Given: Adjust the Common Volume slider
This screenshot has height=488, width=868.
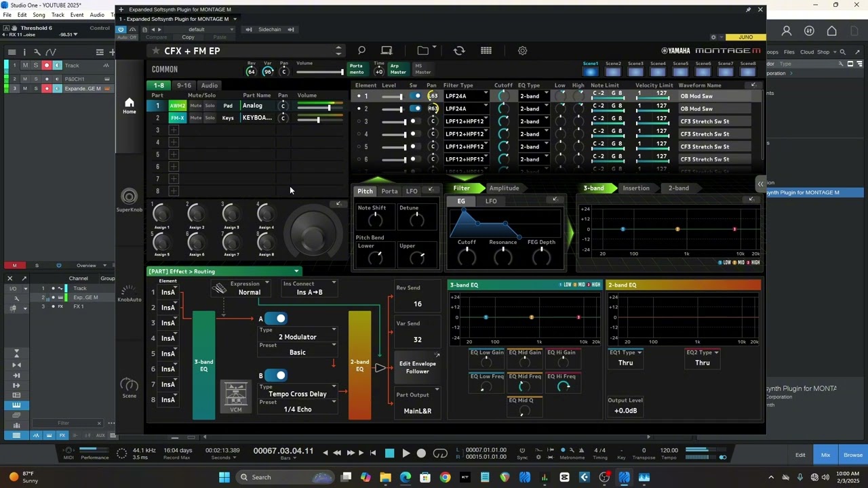Looking at the screenshot, I should (319, 72).
